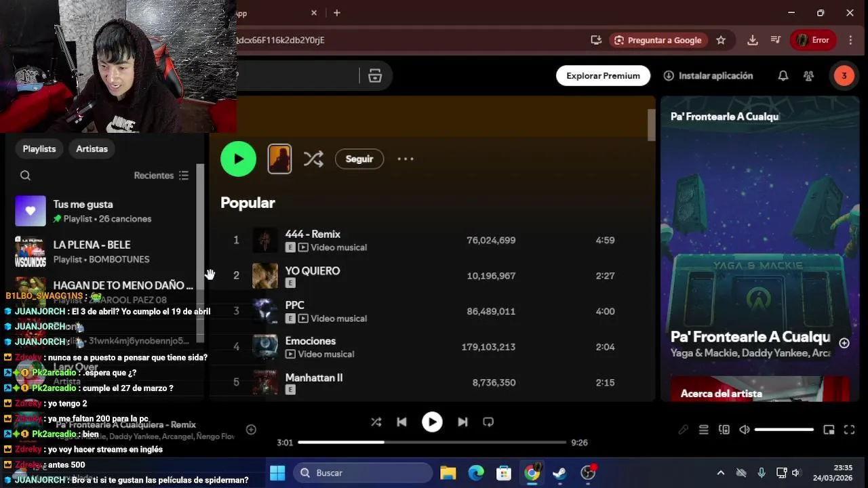Filter library by Playlists chip
The height and width of the screenshot is (488, 868).
pos(39,148)
